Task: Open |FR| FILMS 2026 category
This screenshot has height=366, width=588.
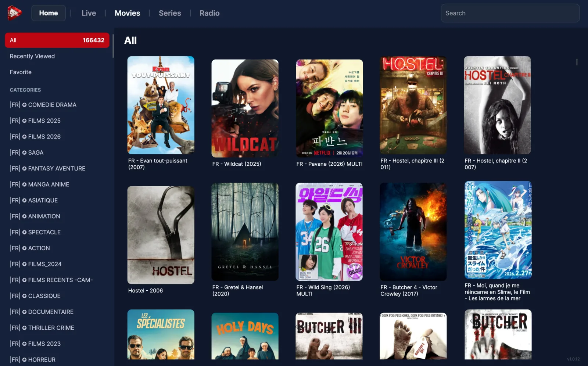Action: [x=57, y=137]
